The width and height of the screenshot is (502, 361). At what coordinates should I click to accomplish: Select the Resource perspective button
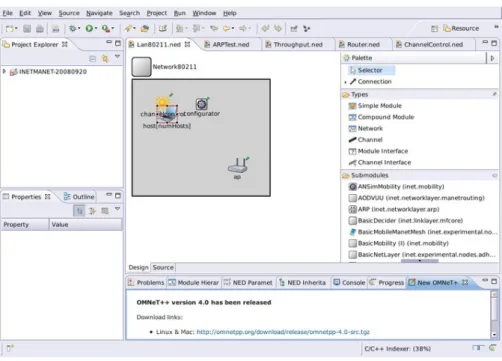461,29
